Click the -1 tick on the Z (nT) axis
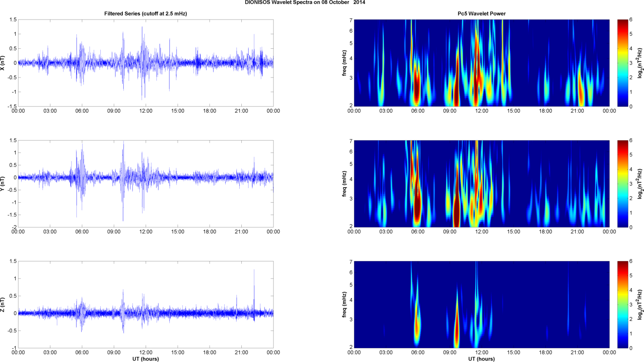The image size is (644, 362). (14, 348)
